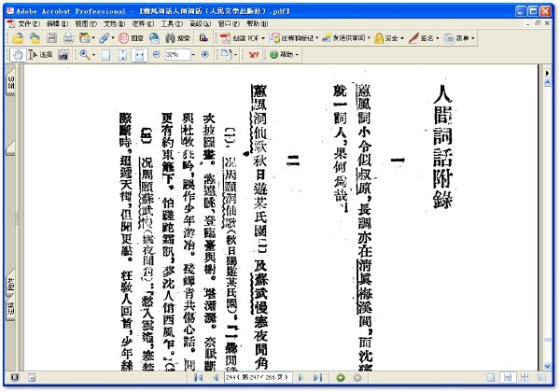This screenshot has height=392, width=560.
Task: Open the zoom percentage dropdown arrow
Action: point(193,55)
